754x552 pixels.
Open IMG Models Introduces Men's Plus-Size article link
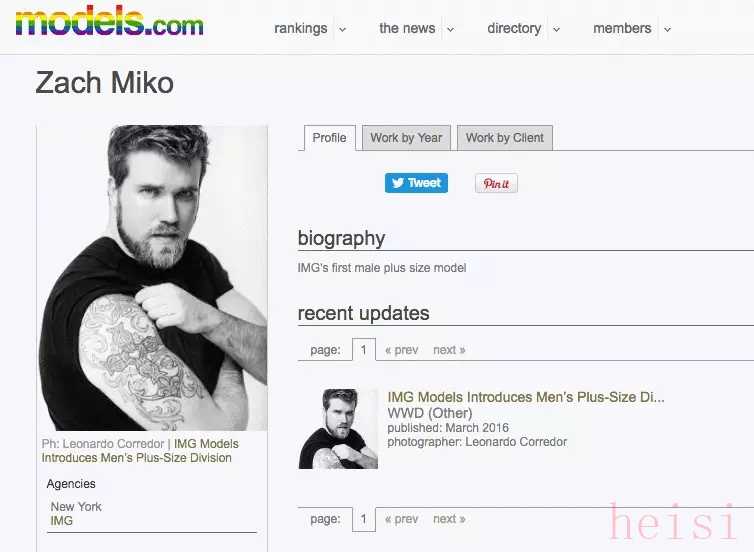[x=526, y=397]
